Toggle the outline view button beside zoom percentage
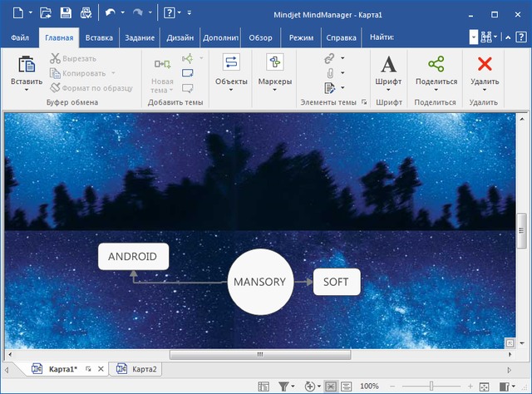Viewport: 532px width, 394px height. click(347, 387)
